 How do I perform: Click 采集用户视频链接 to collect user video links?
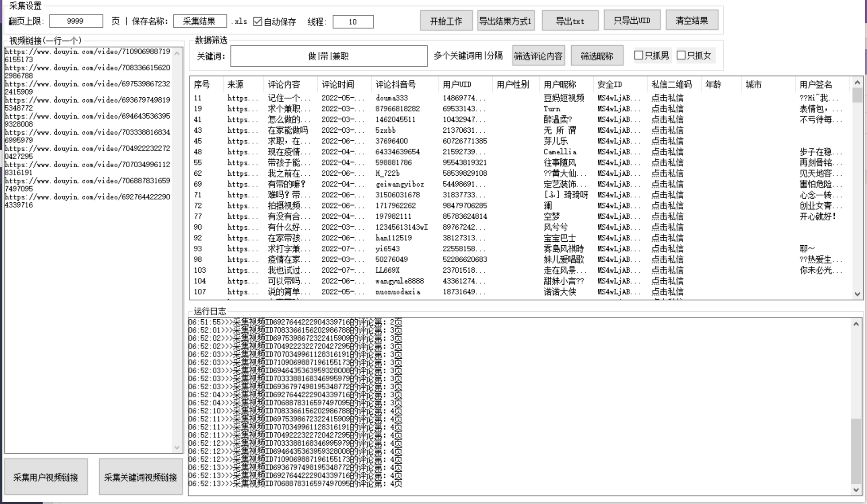(45, 477)
